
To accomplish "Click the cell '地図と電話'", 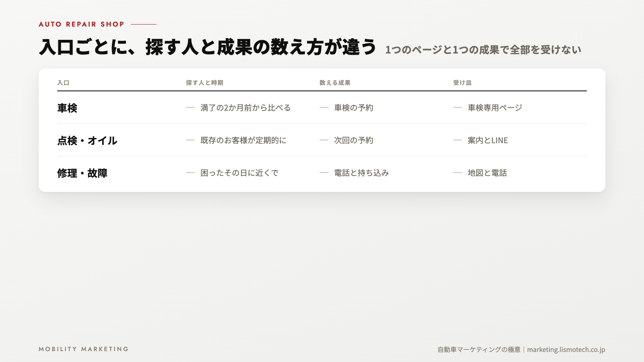I will [487, 173].
